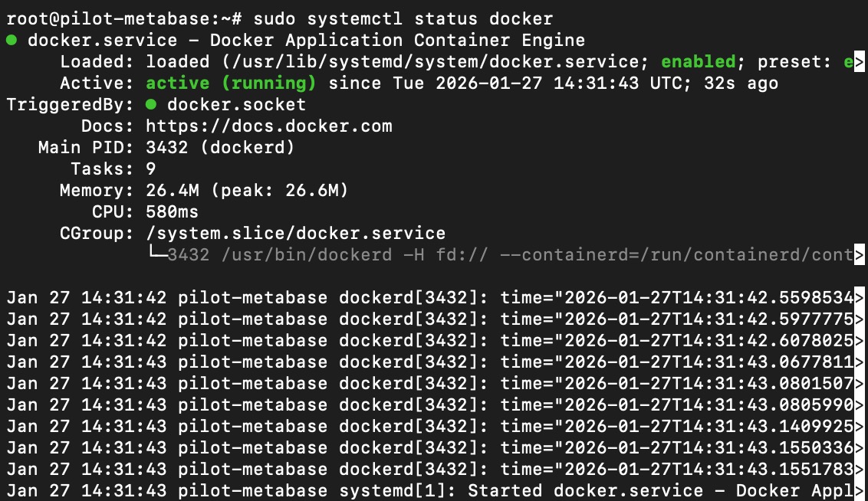
Task: Click the green dot next to docker.socket
Action: (x=151, y=105)
